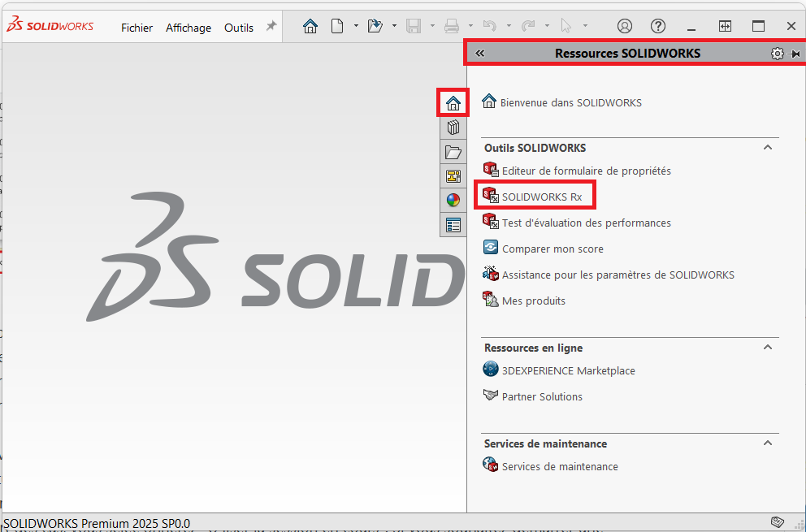The image size is (806, 532).
Task: Open task pane settings gear icon
Action: tap(778, 54)
